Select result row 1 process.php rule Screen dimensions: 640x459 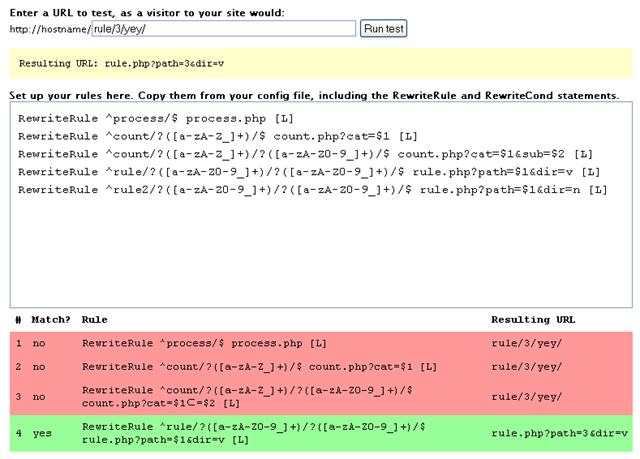click(x=321, y=343)
